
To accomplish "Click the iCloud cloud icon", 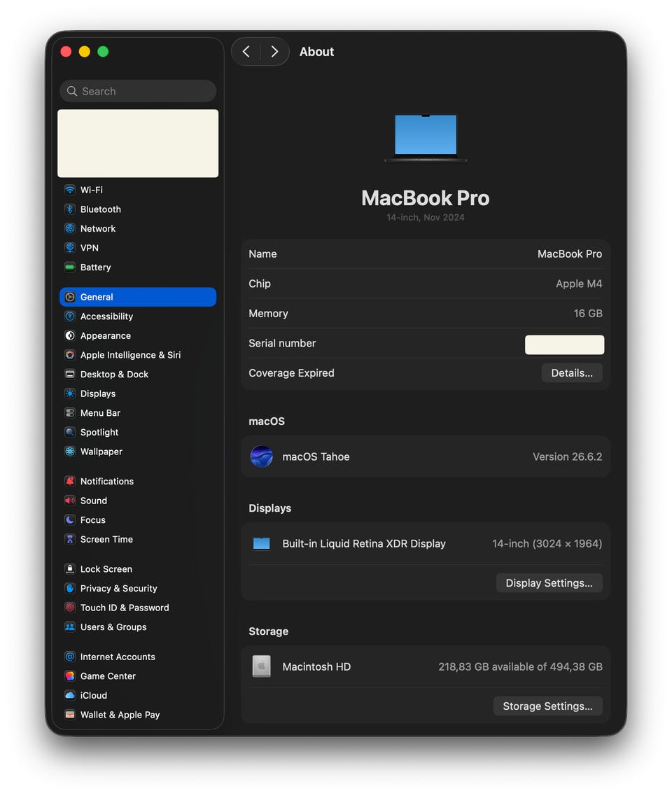I will coord(70,695).
